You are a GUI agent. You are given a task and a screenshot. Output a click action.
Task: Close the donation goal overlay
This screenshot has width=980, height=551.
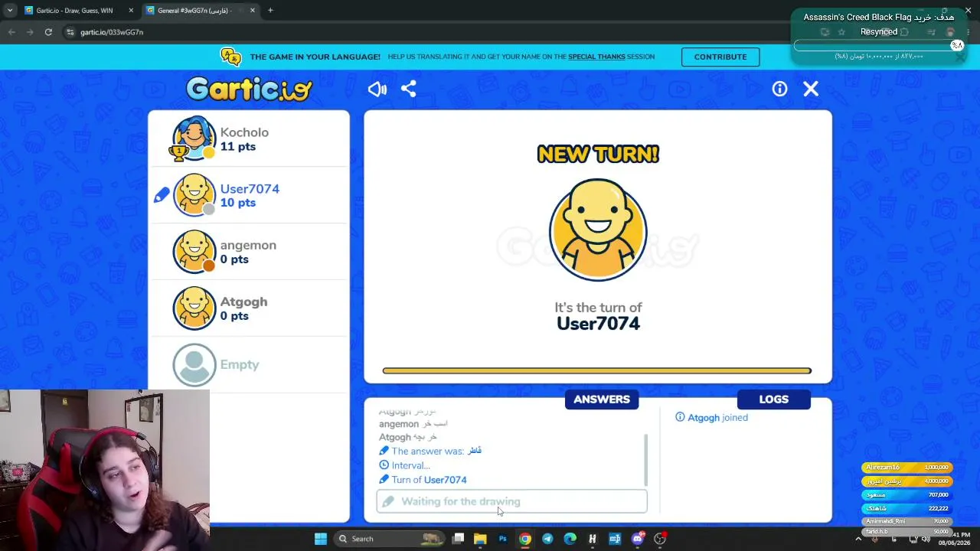(960, 57)
